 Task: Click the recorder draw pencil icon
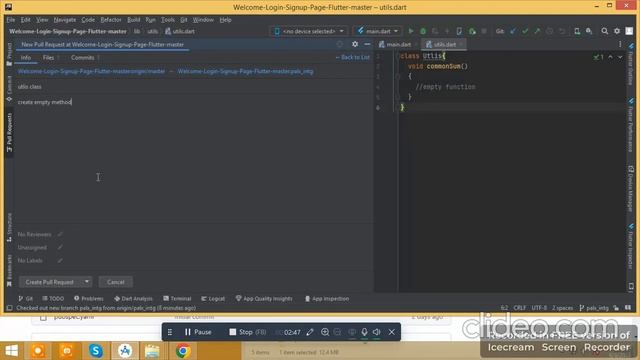[x=310, y=332]
